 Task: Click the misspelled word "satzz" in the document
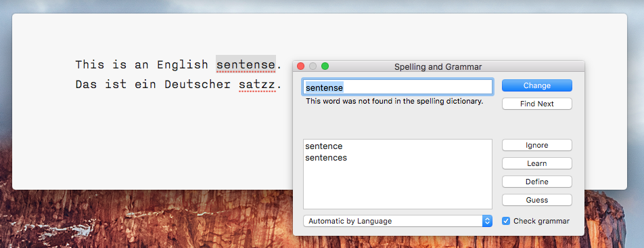[256, 85]
